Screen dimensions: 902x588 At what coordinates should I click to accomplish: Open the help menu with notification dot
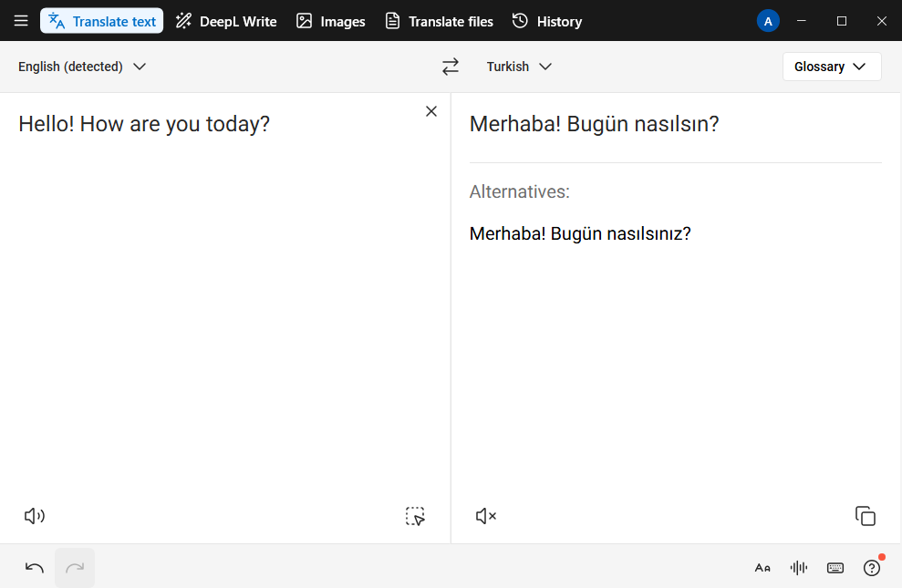click(871, 567)
